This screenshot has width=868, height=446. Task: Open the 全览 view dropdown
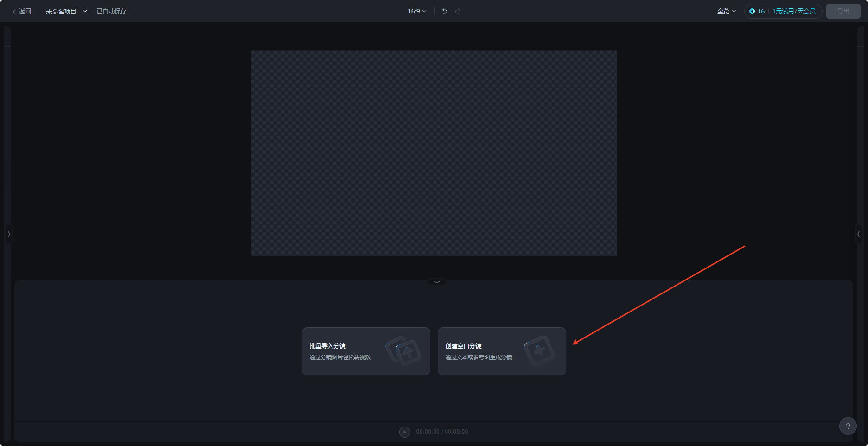726,11
